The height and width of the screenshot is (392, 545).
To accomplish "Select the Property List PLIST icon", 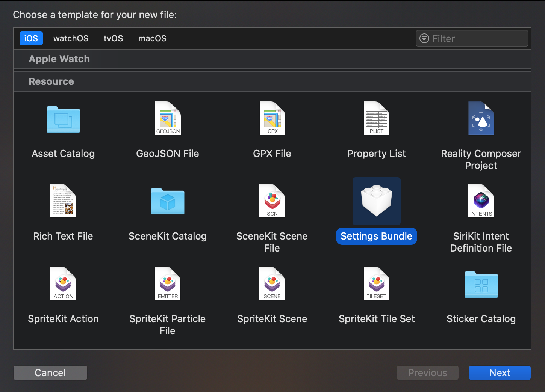I will pos(377,118).
